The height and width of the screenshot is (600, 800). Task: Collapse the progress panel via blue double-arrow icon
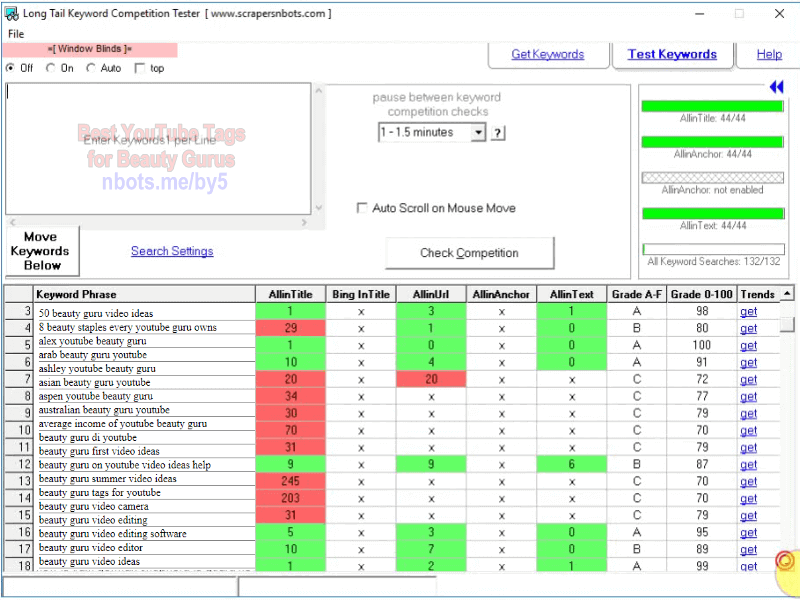(x=777, y=87)
